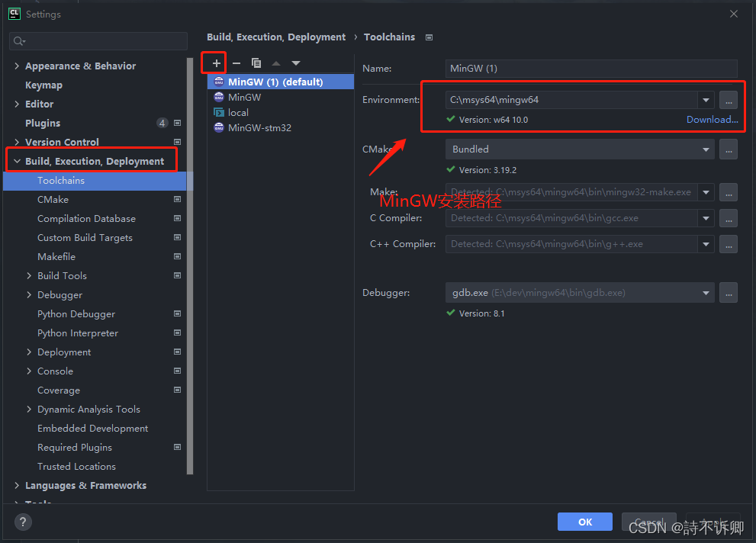Screen dimensions: 756x543
Task: Close the Settings dialog
Action: [x=733, y=14]
